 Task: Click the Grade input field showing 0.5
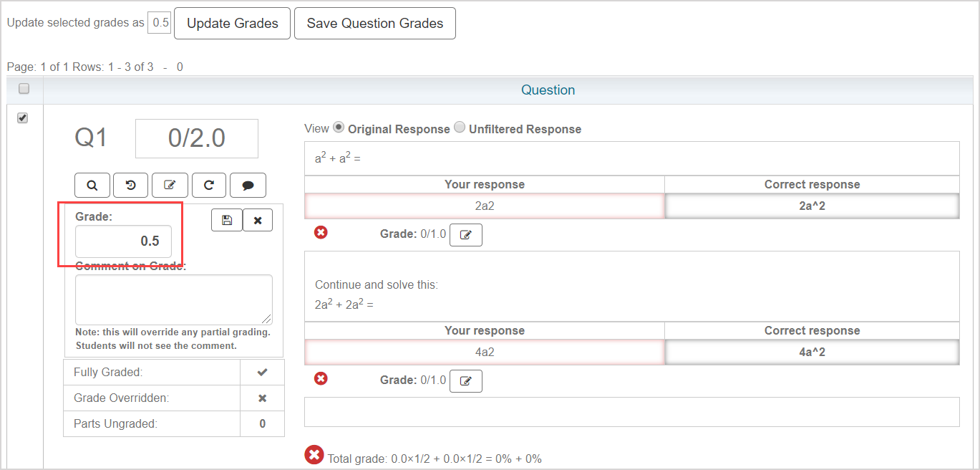click(x=123, y=241)
